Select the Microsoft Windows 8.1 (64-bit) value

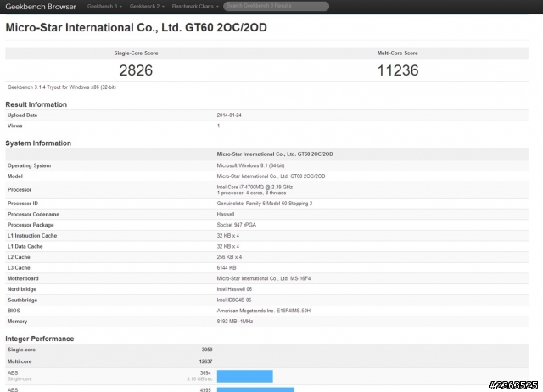tap(250, 165)
